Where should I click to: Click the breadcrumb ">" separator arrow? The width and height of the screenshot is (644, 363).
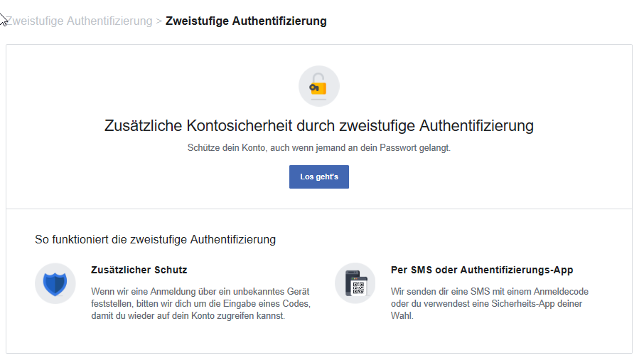coord(159,21)
